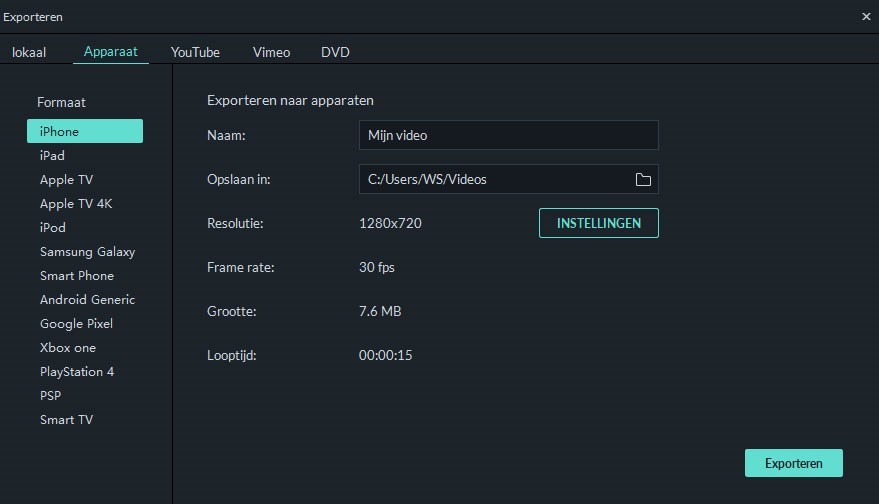This screenshot has width=879, height=504.
Task: Go to the DVD tab
Action: point(335,52)
